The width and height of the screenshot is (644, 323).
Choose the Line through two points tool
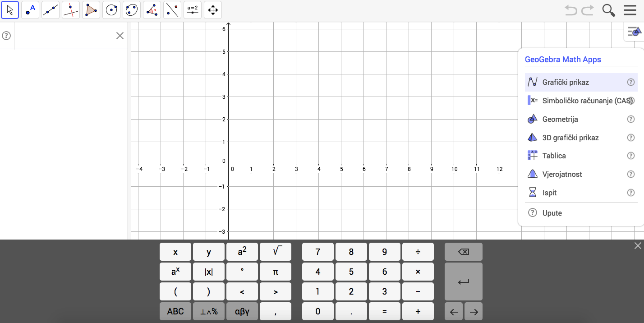point(51,10)
